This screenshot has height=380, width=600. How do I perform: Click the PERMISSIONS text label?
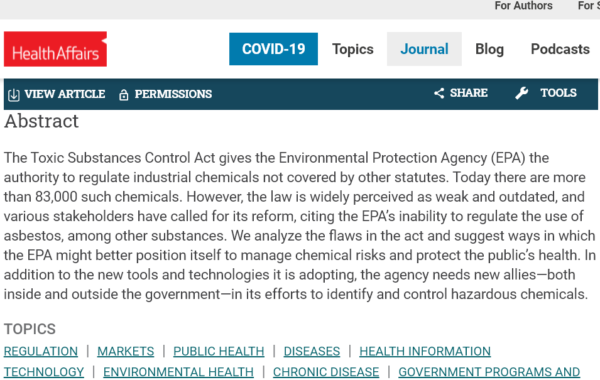pos(173,94)
